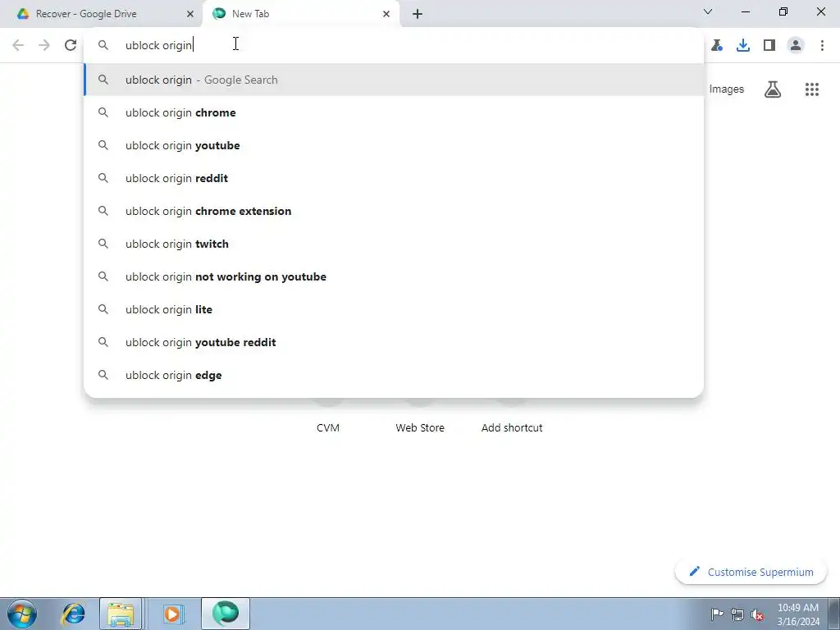The width and height of the screenshot is (840, 630).
Task: Minimize the browser window
Action: click(746, 11)
